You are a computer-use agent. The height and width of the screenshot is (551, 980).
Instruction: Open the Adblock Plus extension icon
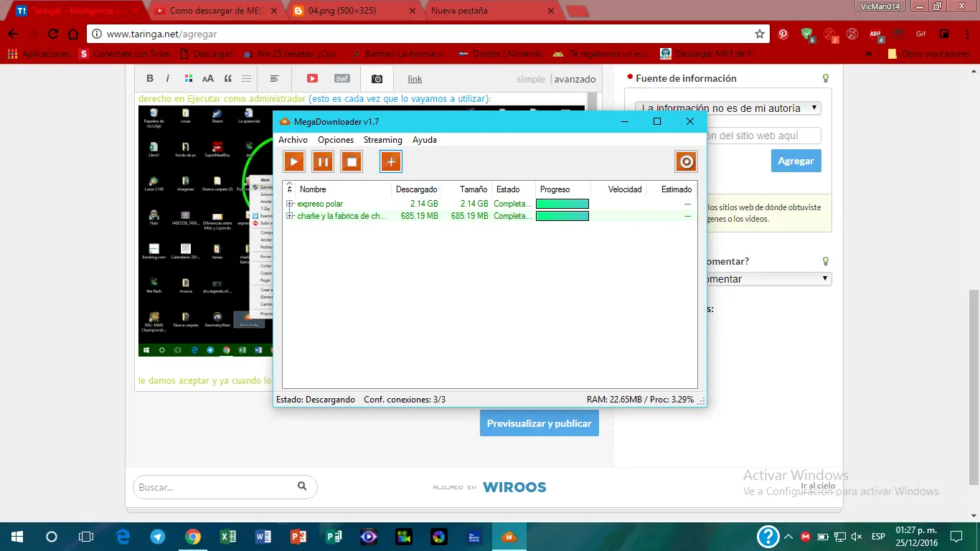[875, 34]
